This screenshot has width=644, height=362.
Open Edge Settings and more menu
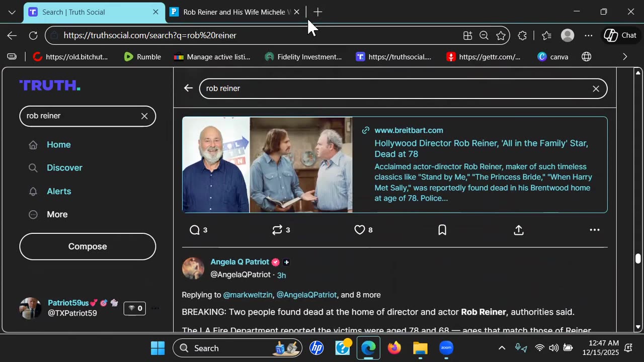point(589,35)
